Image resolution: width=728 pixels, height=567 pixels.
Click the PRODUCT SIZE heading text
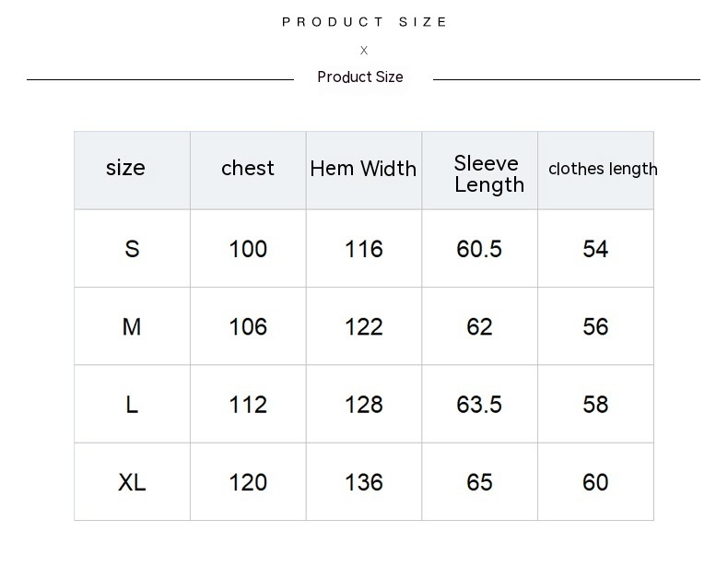364,22
